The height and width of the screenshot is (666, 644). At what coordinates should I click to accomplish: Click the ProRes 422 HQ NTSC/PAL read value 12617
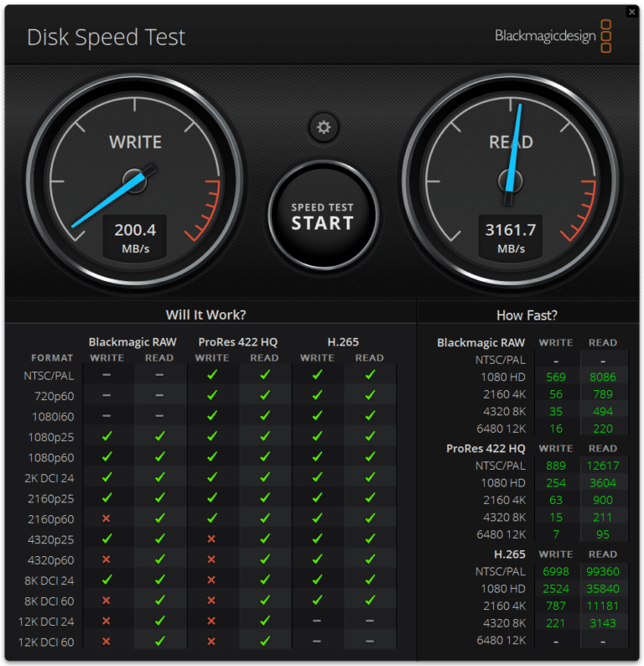pyautogui.click(x=602, y=466)
